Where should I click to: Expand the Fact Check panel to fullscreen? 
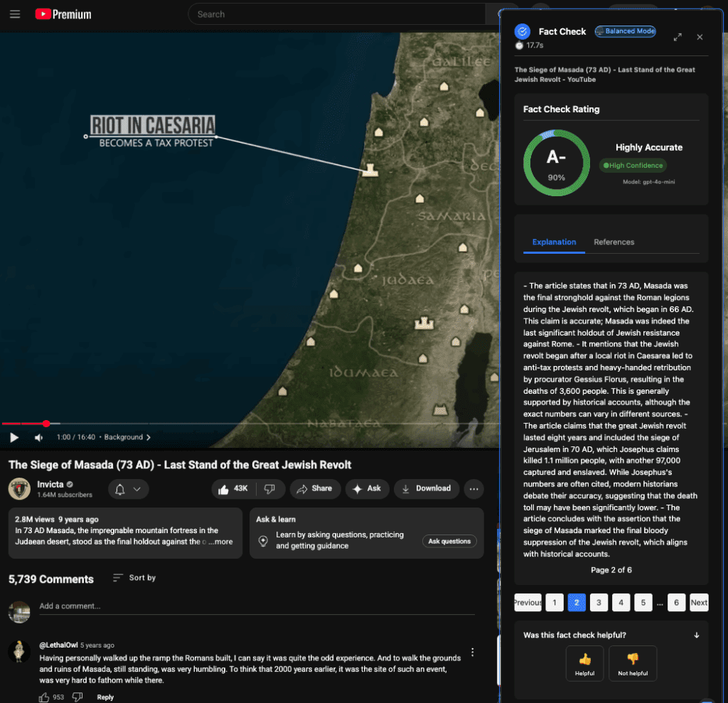point(678,37)
